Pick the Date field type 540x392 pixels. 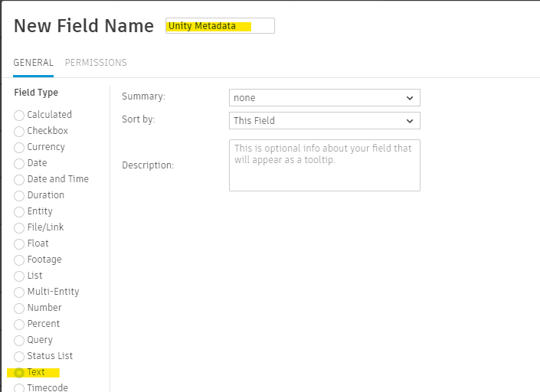(x=19, y=163)
